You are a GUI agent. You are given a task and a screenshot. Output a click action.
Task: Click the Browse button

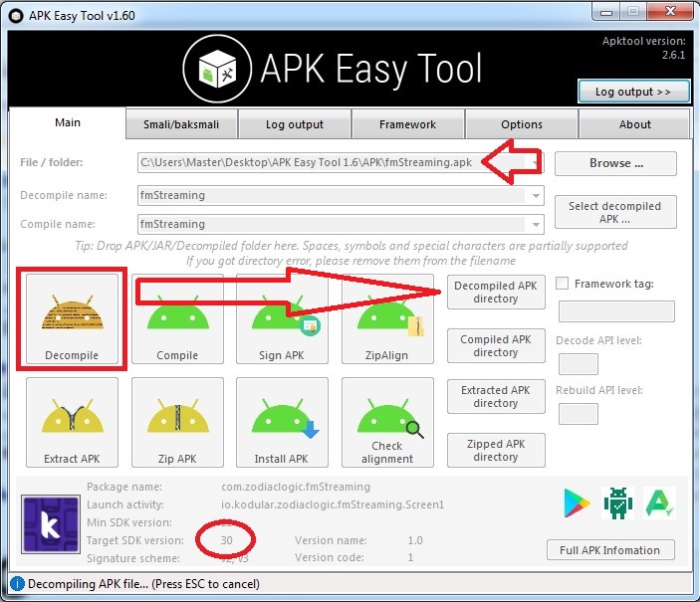coord(615,163)
